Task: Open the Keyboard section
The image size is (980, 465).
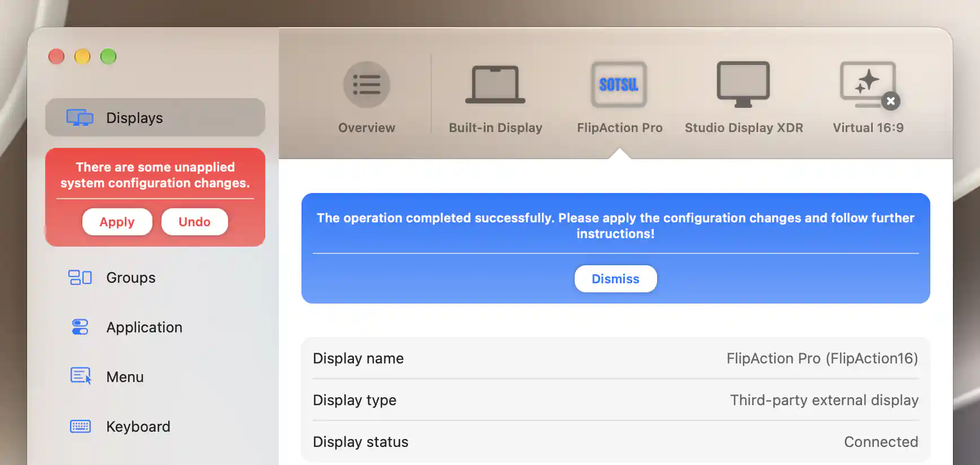Action: [155, 427]
